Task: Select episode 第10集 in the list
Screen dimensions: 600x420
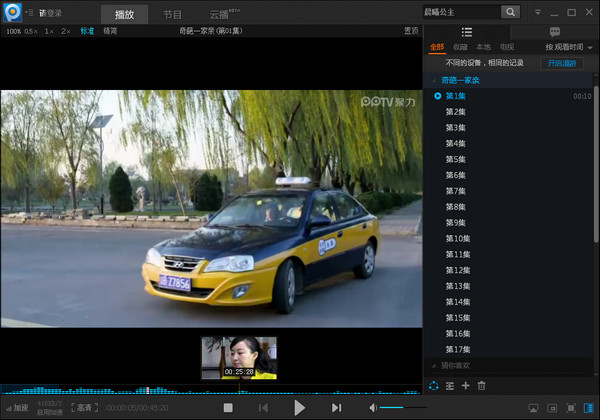Action: [x=457, y=238]
